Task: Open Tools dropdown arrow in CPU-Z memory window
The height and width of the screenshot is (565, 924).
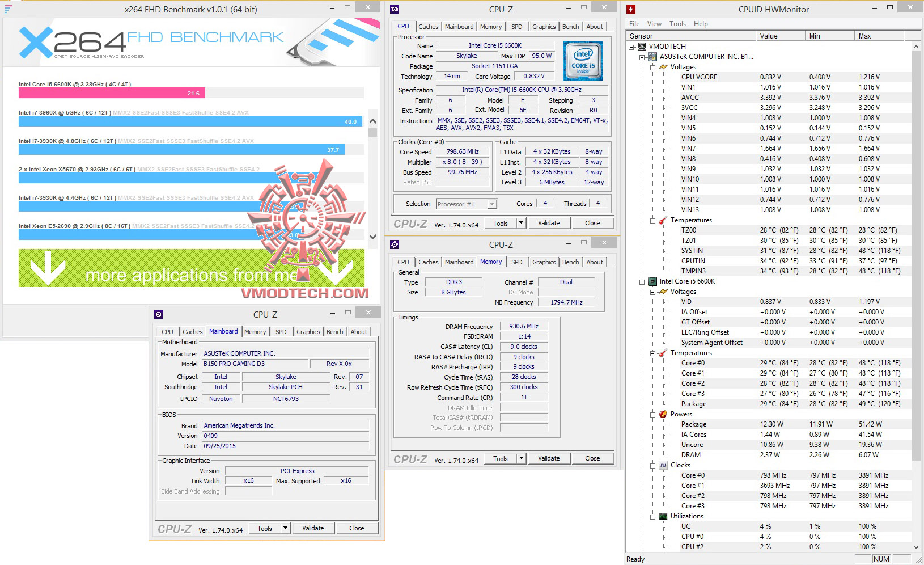Action: point(521,458)
